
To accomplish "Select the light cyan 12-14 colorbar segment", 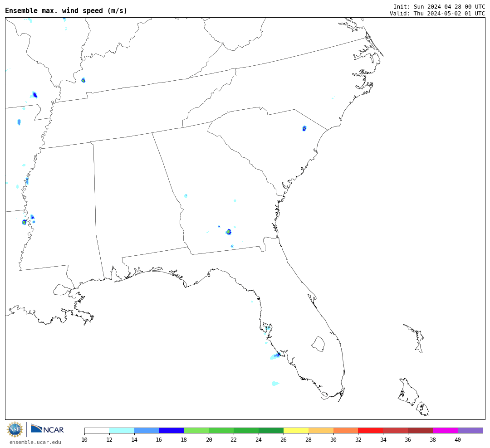I will pyautogui.click(x=122, y=430).
